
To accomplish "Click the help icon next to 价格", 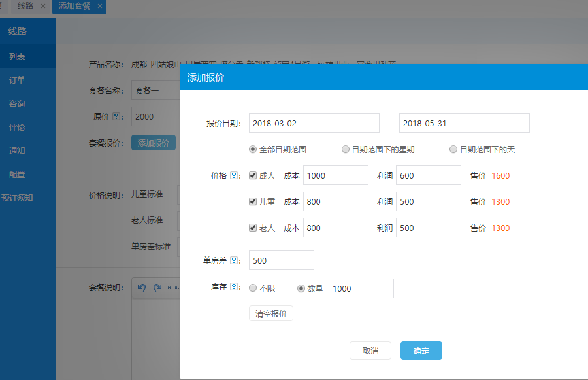I will click(x=234, y=176).
